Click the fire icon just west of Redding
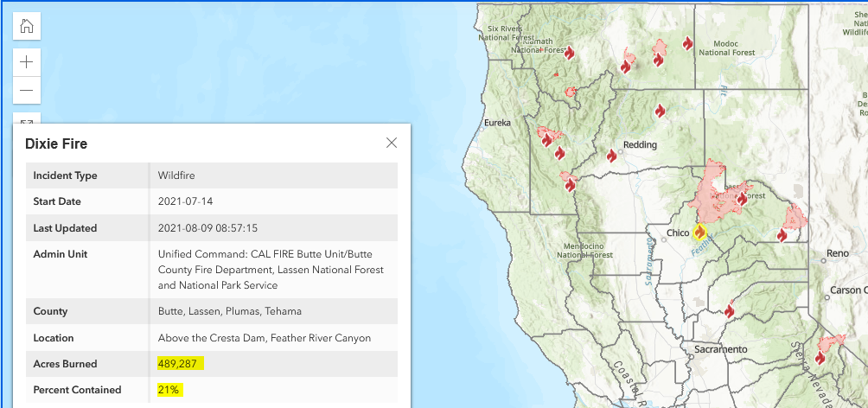 coord(612,156)
